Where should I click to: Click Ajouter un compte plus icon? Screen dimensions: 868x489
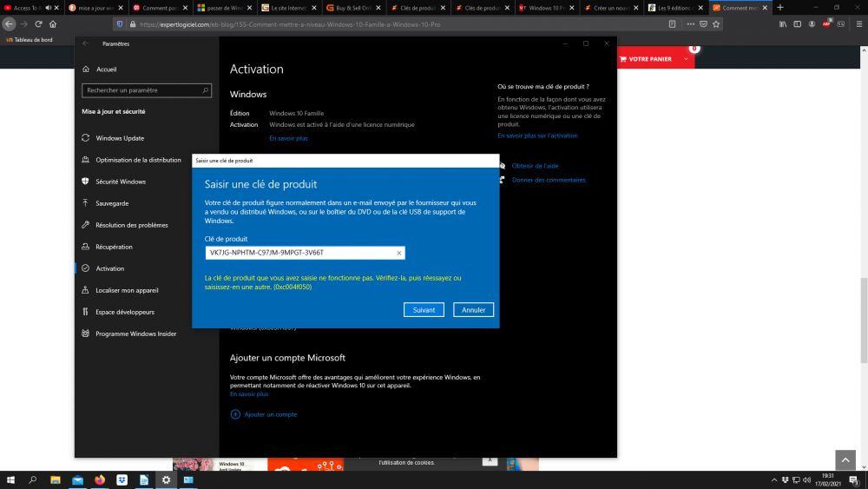pos(235,414)
